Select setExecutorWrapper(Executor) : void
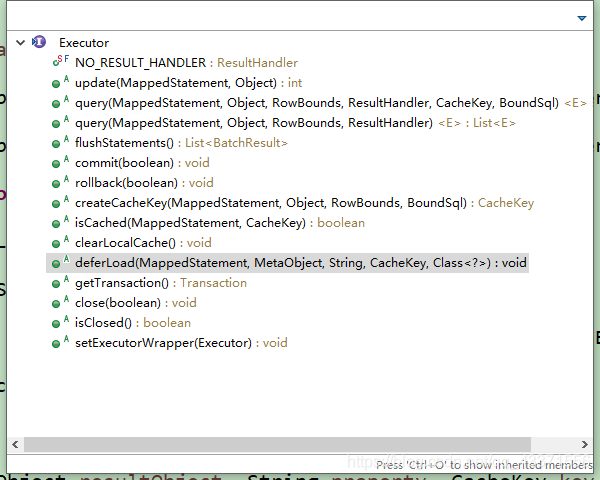The width and height of the screenshot is (600, 480). (181, 343)
